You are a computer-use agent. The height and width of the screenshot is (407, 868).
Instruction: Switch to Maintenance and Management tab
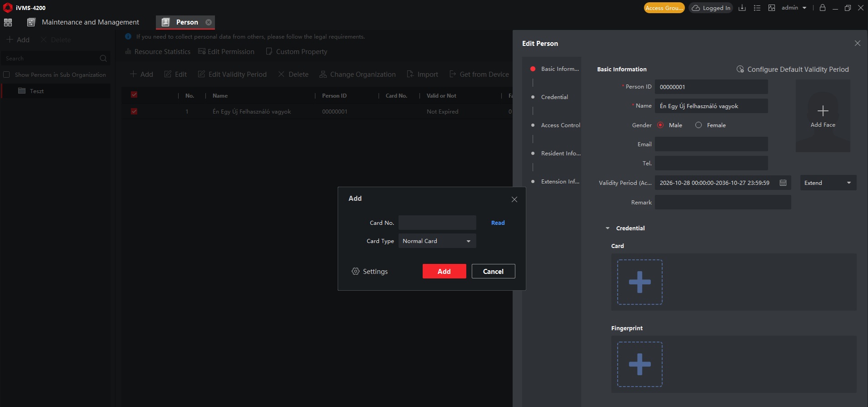(x=83, y=22)
